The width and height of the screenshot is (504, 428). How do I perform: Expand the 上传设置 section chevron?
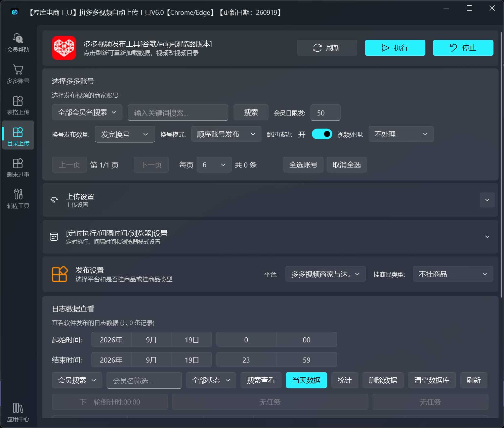coord(487,200)
